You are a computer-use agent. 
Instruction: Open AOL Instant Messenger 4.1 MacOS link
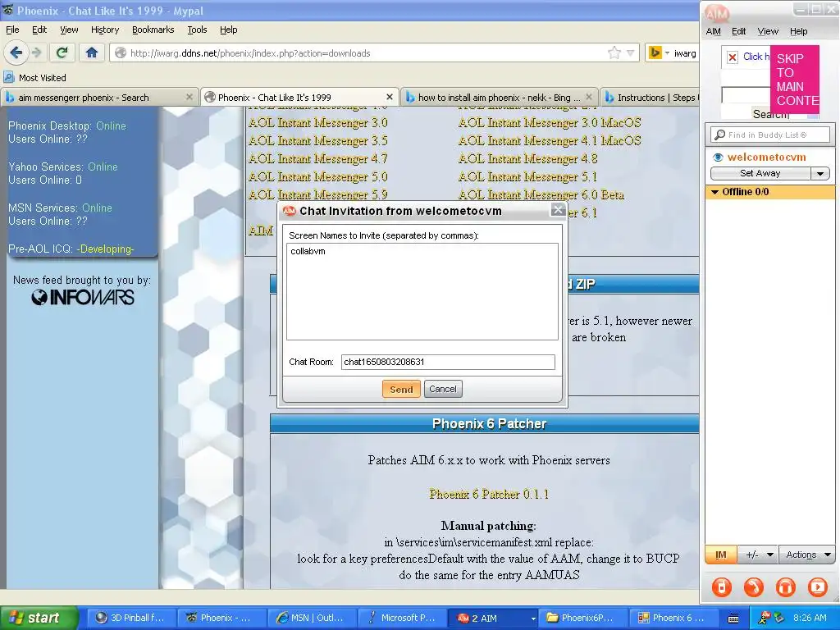[x=550, y=141]
